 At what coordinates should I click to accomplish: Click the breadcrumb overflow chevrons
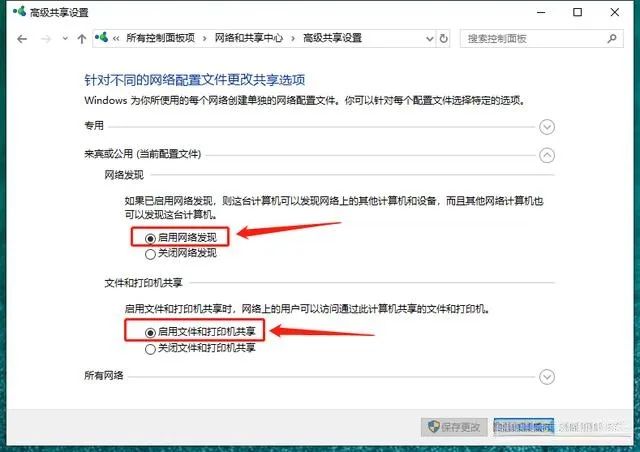coord(116,39)
